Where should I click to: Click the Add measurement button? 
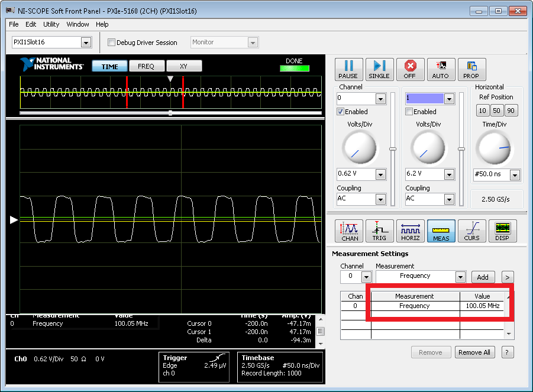click(x=483, y=277)
